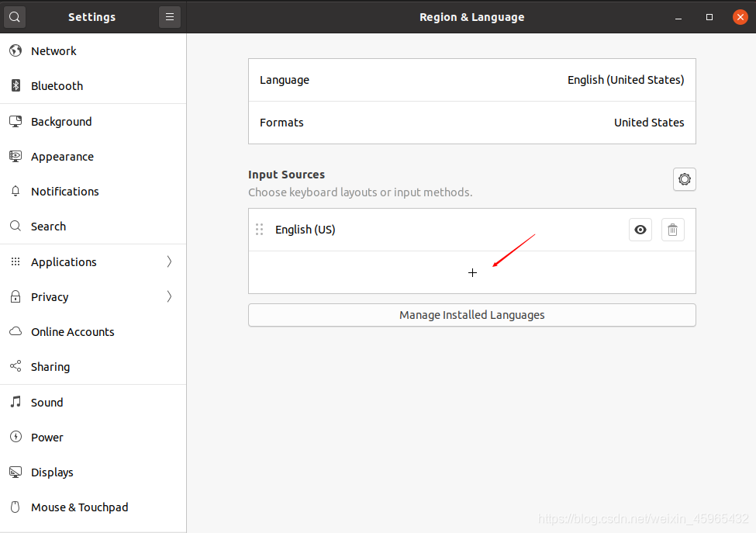Expand the Applications submenu chevron
This screenshot has height=533, width=756.
pyautogui.click(x=169, y=261)
